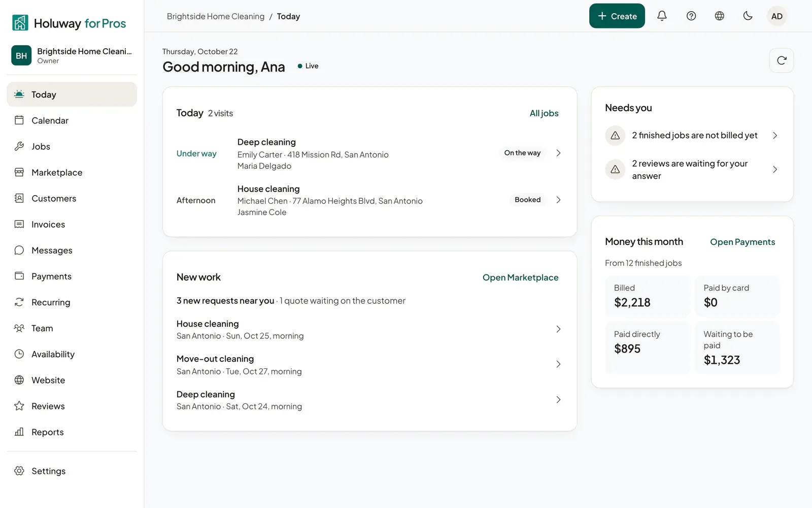Expand the Deep cleaning visit chevron

click(x=558, y=153)
